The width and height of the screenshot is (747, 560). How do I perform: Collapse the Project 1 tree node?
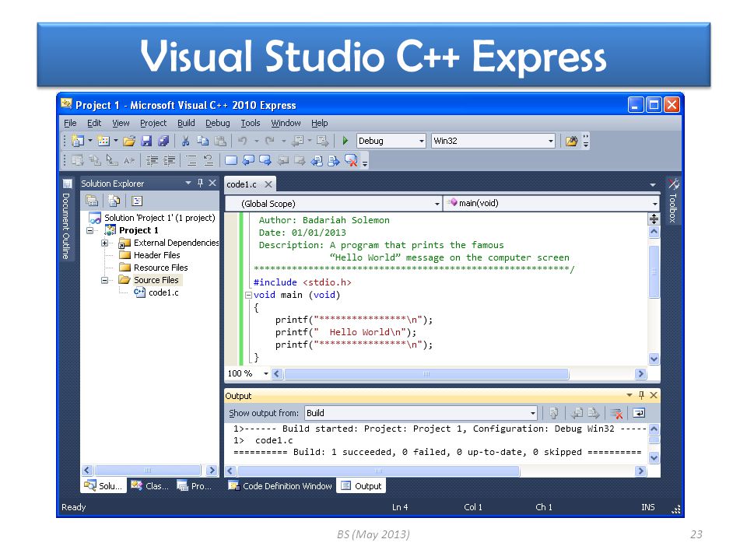pos(89,230)
